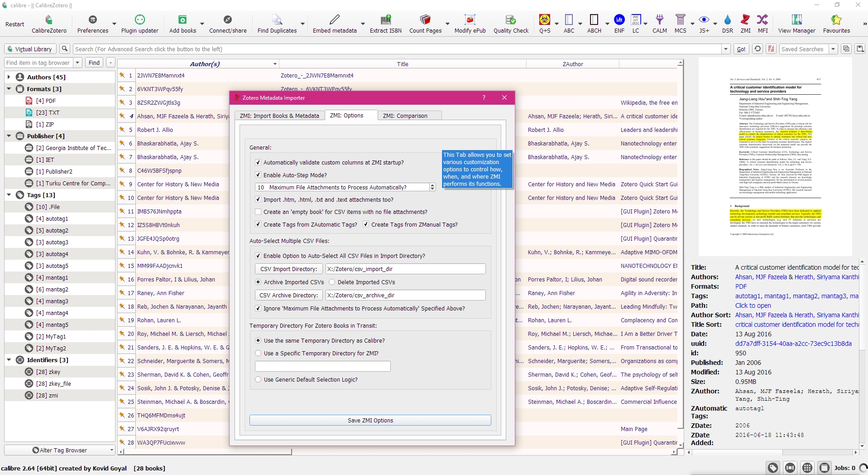The image size is (868, 475).
Task: Sort by the Title column header
Action: pyautogui.click(x=403, y=64)
